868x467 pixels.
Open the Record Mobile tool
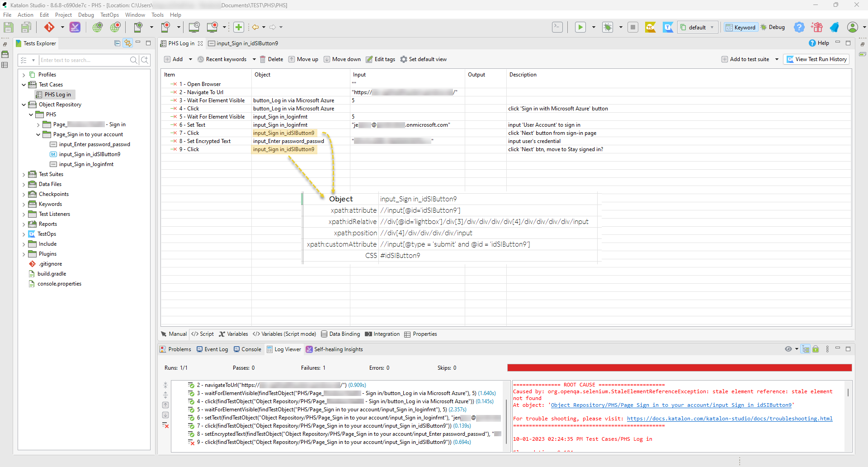click(165, 27)
